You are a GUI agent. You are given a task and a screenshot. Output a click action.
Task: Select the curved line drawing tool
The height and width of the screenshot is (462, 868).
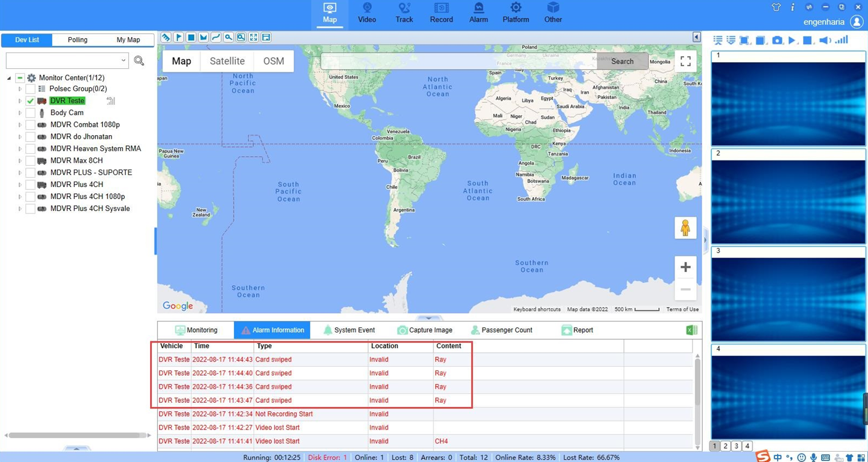tap(216, 37)
